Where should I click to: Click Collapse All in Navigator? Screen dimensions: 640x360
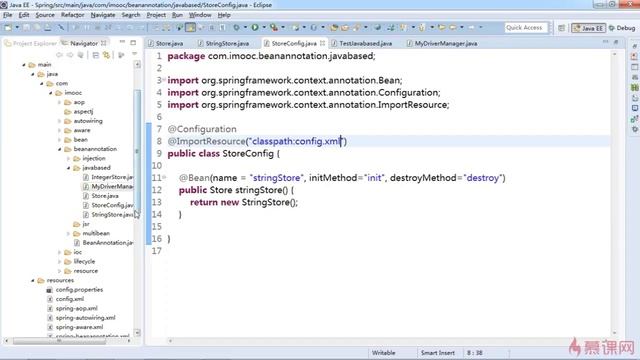pyautogui.click(x=95, y=55)
